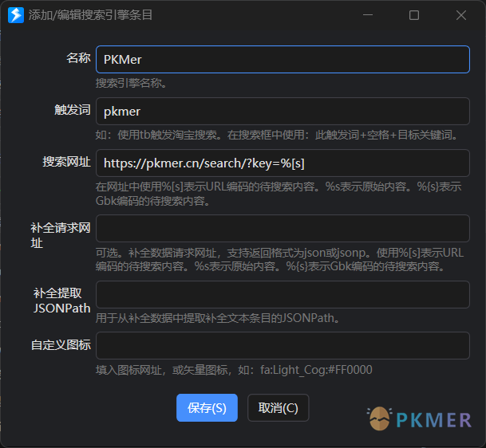Click the hint 用于从补全数据中提取补全文本条目的JSONPath
Screen dimensions: 486x448
(x=218, y=318)
